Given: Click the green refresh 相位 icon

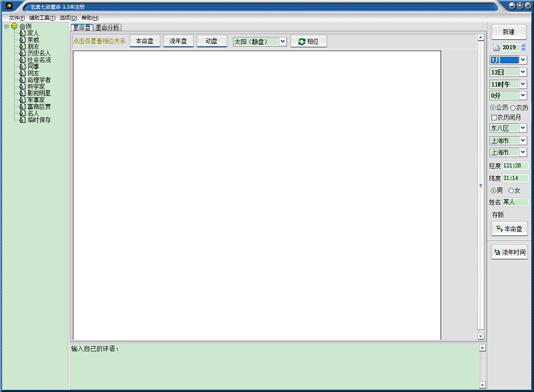Looking at the screenshot, I should [x=302, y=41].
